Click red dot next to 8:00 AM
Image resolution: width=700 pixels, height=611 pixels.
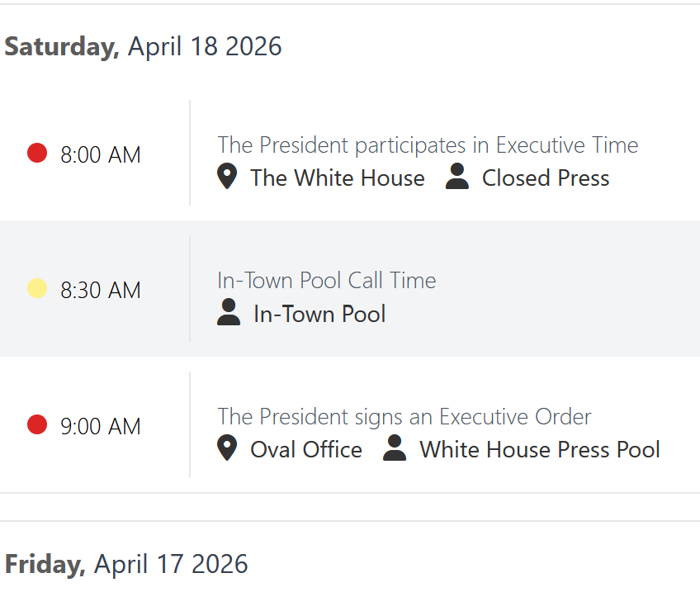pos(37,153)
